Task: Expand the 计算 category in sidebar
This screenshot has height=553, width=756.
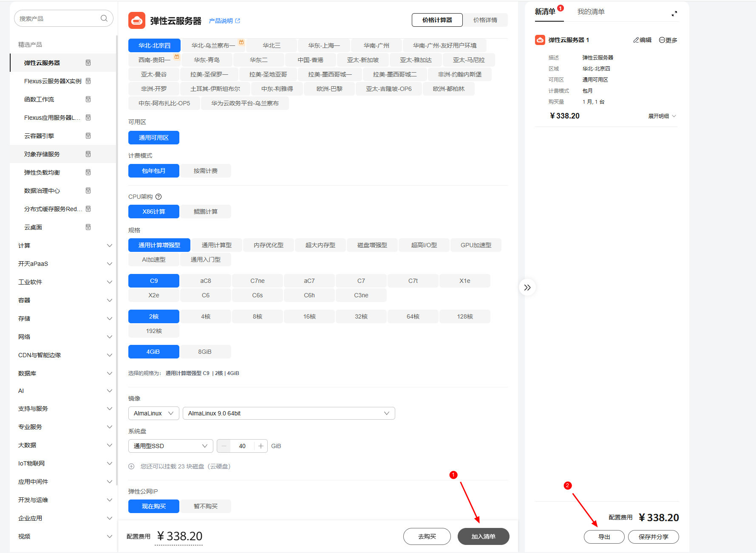Action: [x=109, y=245]
